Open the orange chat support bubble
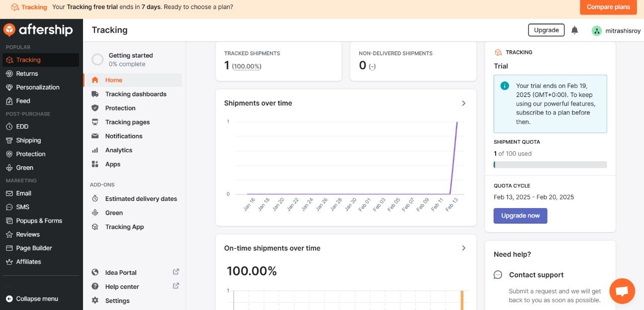The height and width of the screenshot is (310, 644). coord(622,291)
